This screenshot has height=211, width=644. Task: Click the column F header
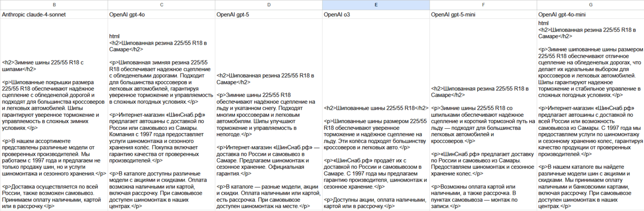(483, 4)
